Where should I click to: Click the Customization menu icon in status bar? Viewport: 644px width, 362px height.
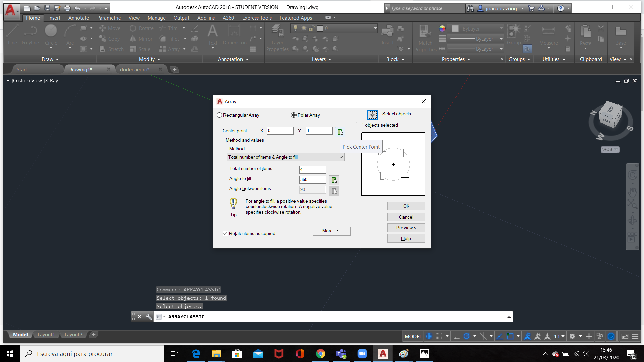[635, 336]
